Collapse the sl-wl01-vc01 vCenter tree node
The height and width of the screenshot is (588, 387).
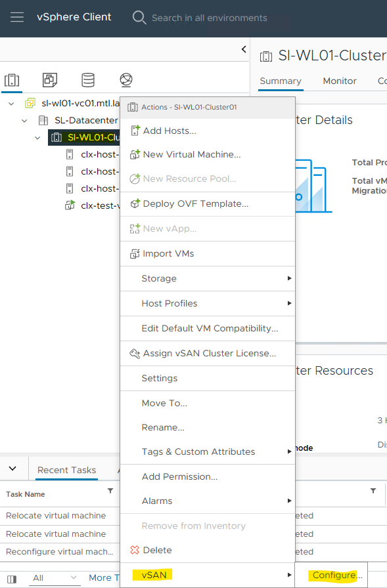[x=11, y=104]
